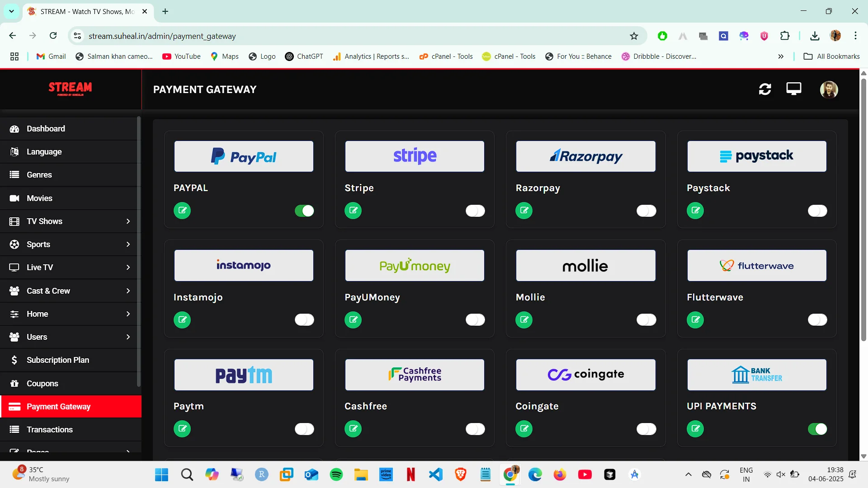Expand the Sports sidebar menu
Viewport: 868px width, 488px height.
(x=70, y=244)
